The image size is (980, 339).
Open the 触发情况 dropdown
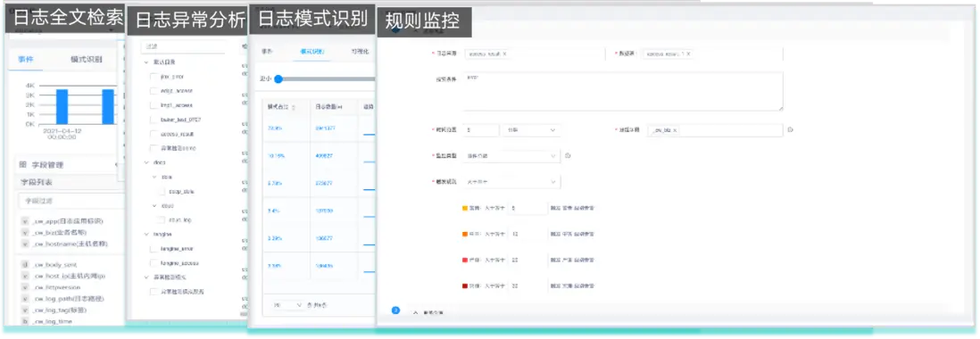pyautogui.click(x=512, y=182)
